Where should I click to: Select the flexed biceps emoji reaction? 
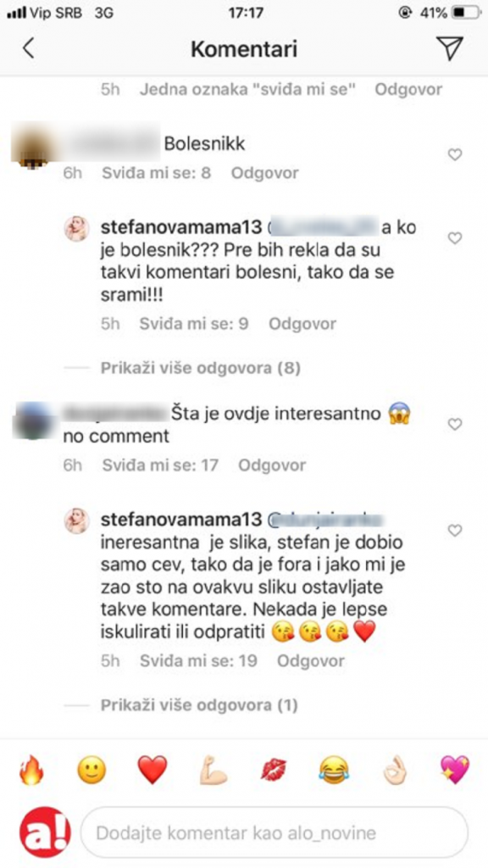213,771
